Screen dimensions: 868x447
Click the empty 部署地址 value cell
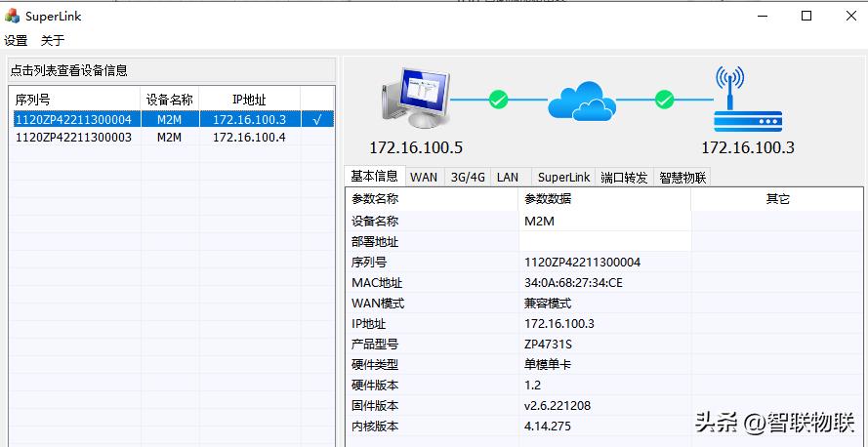tap(604, 242)
